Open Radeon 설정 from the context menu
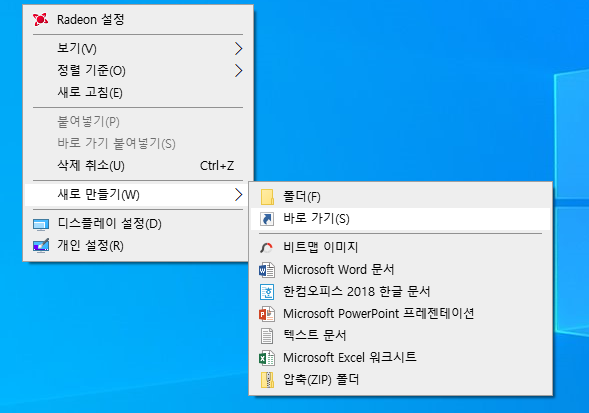589x413 pixels. click(138, 20)
